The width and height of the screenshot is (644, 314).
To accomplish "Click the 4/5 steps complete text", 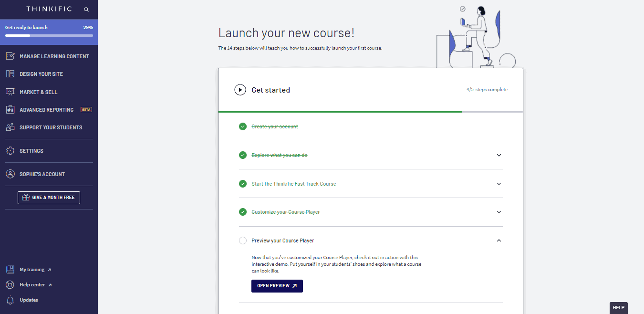I will coord(487,90).
